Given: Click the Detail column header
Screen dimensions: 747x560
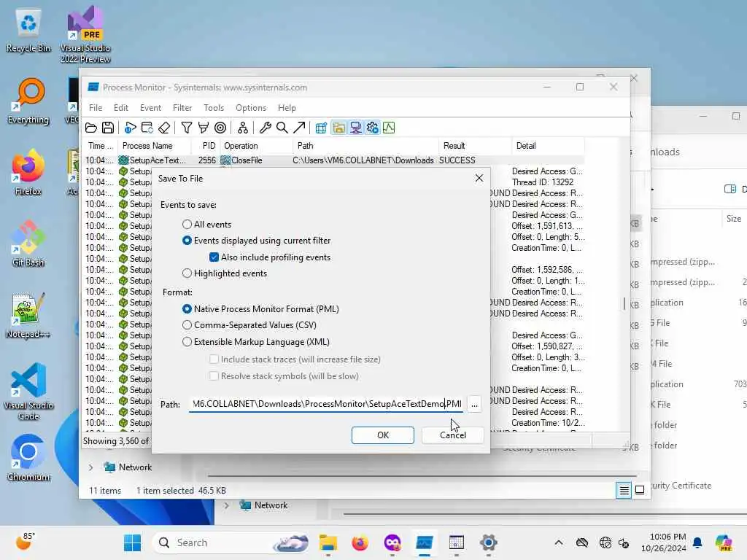Looking at the screenshot, I should pos(548,146).
